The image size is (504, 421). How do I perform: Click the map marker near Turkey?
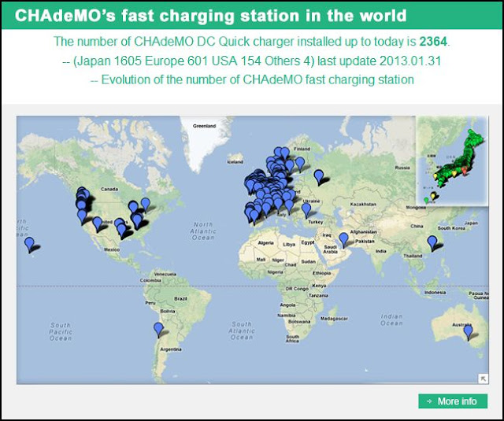[306, 210]
